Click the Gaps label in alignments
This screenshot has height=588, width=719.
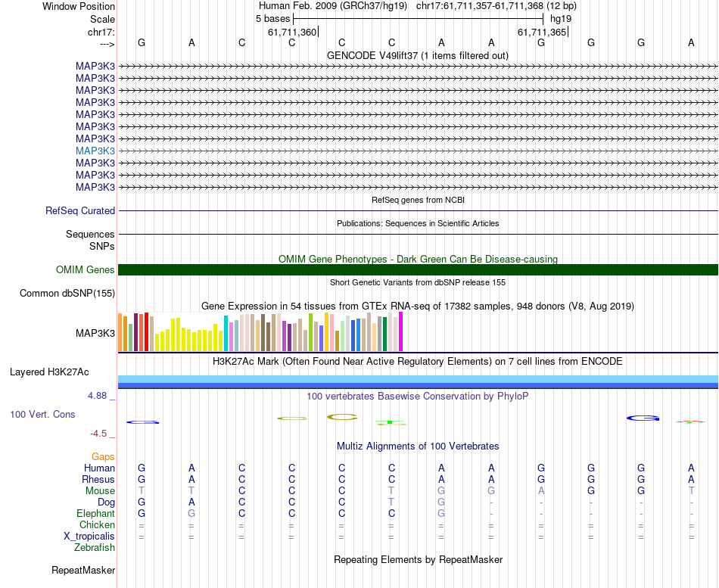(103, 456)
